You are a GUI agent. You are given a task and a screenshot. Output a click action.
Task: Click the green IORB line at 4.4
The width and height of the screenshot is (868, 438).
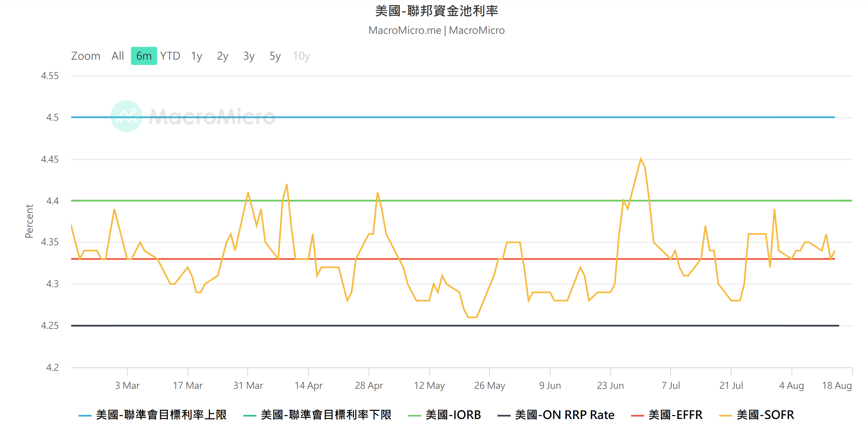tap(462, 200)
